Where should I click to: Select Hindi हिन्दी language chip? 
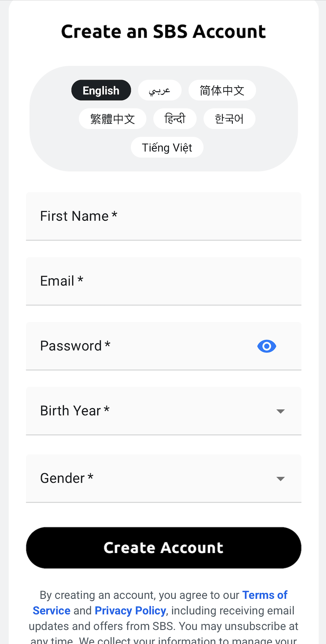(x=175, y=119)
